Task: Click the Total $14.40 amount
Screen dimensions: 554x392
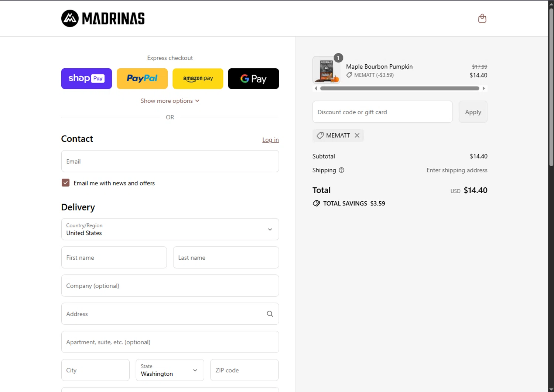Action: coord(475,190)
